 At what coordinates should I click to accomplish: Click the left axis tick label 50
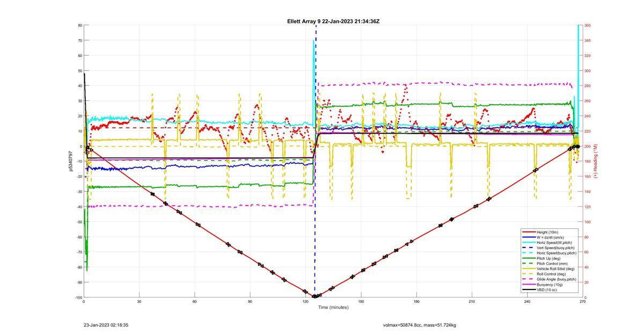point(80,71)
